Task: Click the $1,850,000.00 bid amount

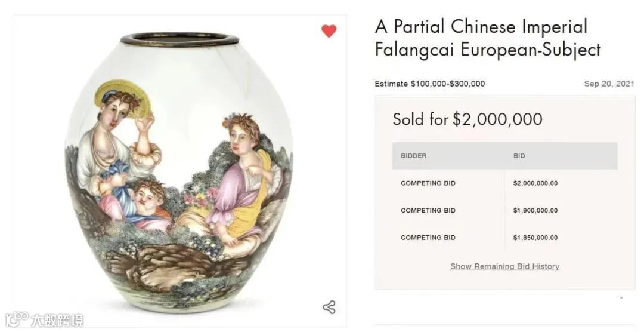Action: click(535, 238)
